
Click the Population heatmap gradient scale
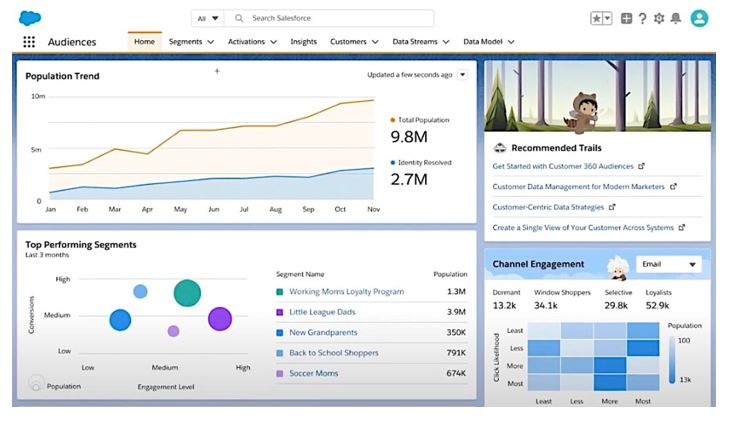[x=672, y=359]
